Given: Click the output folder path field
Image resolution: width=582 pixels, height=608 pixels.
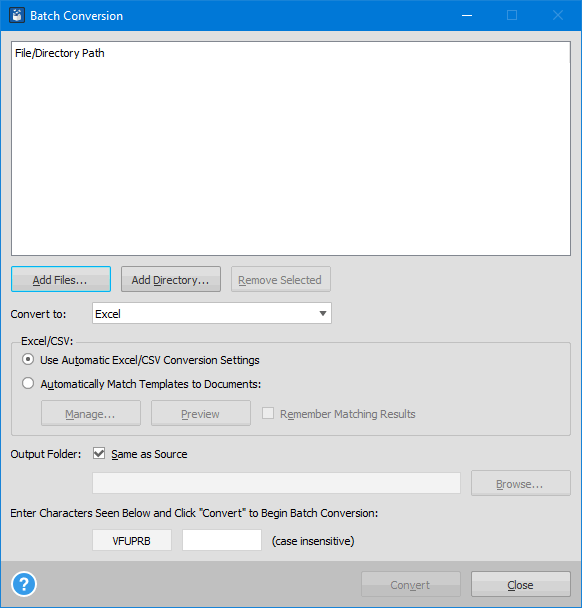Looking at the screenshot, I should [x=276, y=483].
